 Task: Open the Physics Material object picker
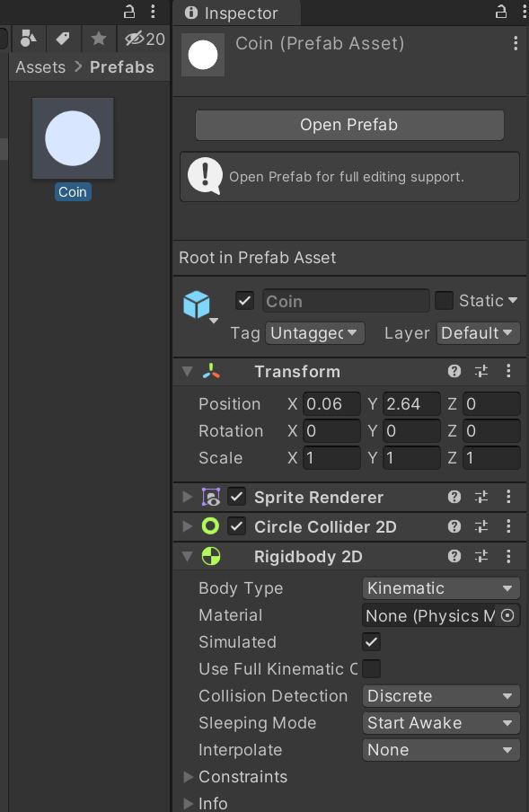tap(507, 615)
